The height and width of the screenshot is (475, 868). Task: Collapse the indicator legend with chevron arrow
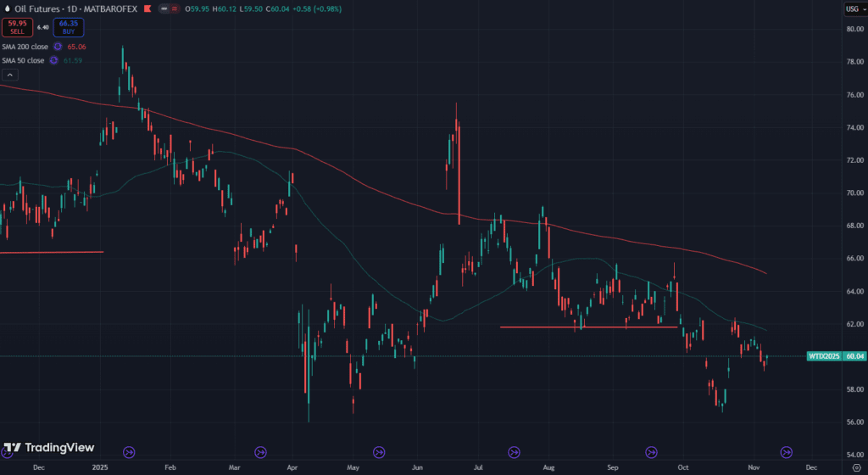tap(8, 75)
